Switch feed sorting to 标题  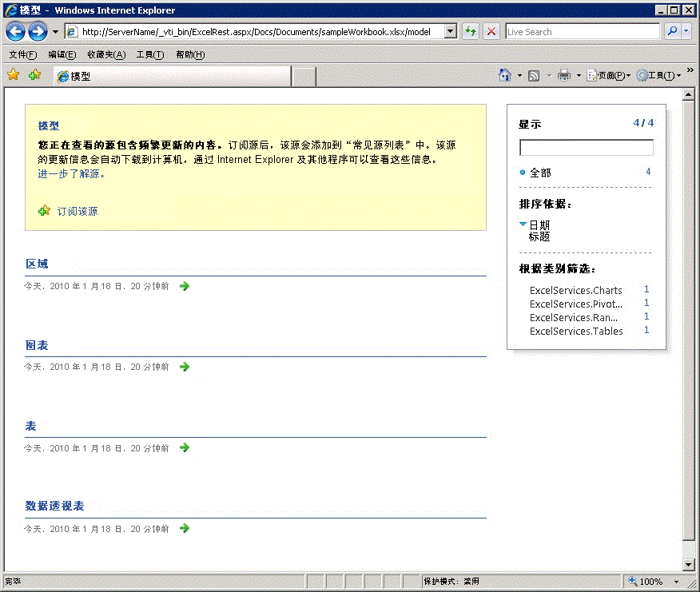(x=541, y=236)
